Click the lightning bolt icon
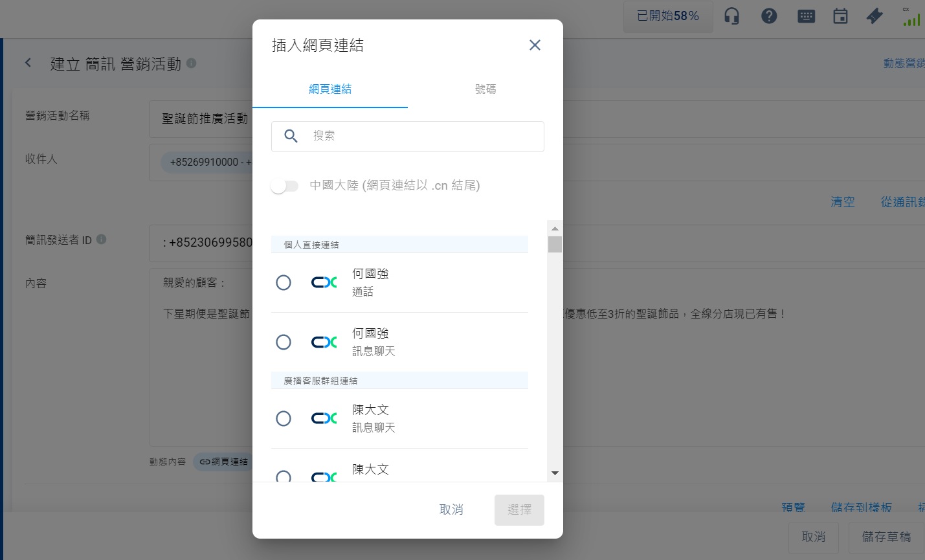The image size is (925, 560). (x=875, y=16)
